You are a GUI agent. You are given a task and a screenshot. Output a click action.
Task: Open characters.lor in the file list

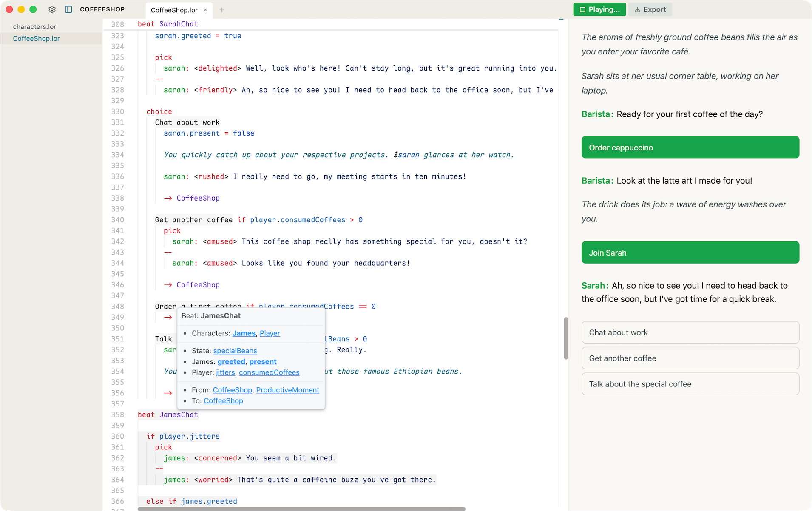coord(34,26)
